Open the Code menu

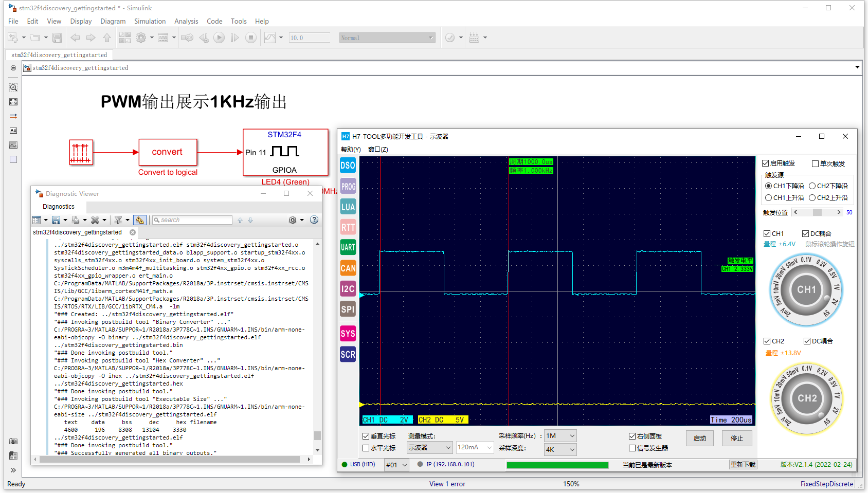214,21
